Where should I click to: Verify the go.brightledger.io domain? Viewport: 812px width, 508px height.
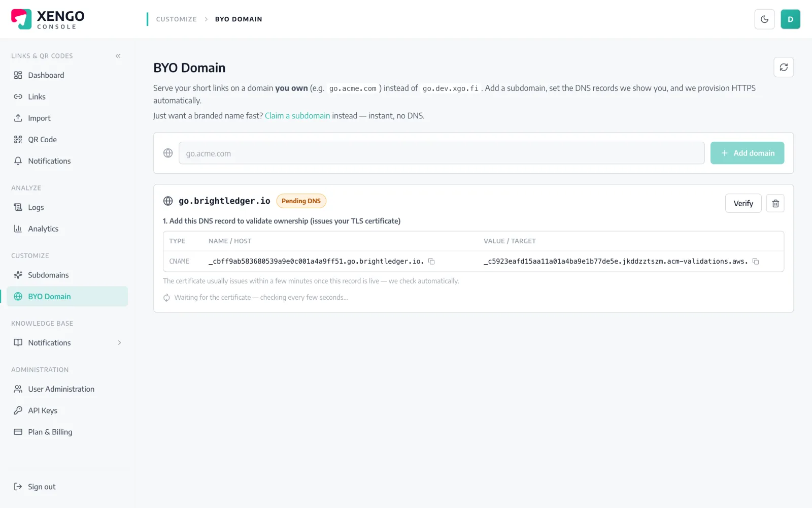(x=743, y=203)
